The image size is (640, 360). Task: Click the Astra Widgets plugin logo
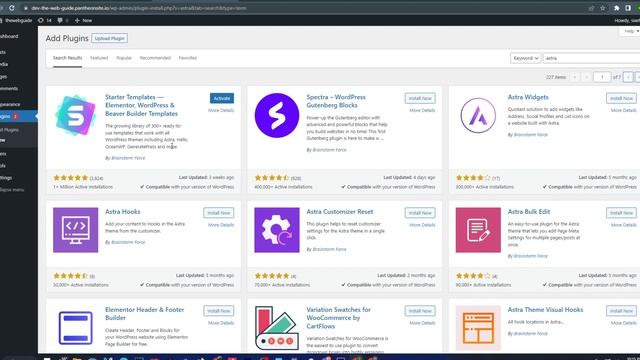point(478,116)
